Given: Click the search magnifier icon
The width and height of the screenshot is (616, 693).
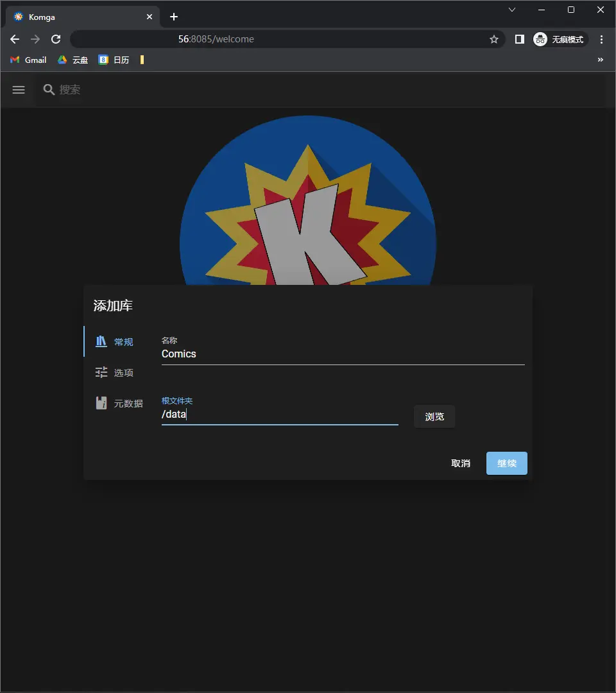Looking at the screenshot, I should click(x=49, y=90).
